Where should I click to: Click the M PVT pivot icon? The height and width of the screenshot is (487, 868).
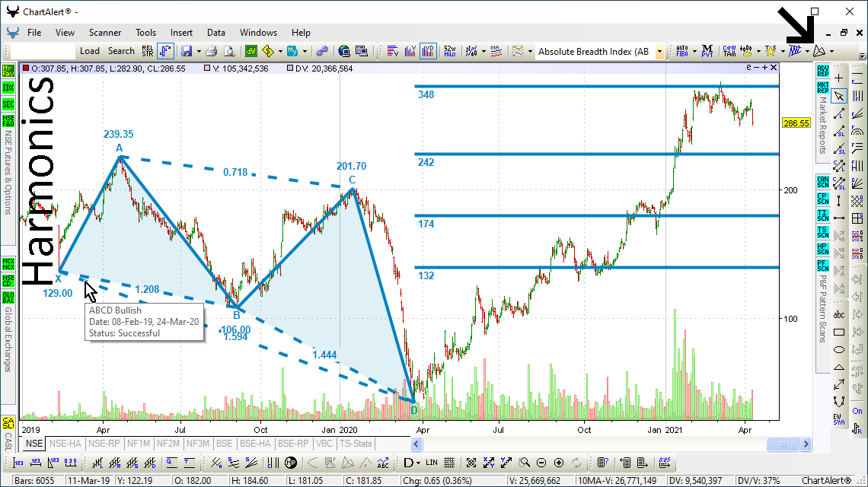click(707, 52)
